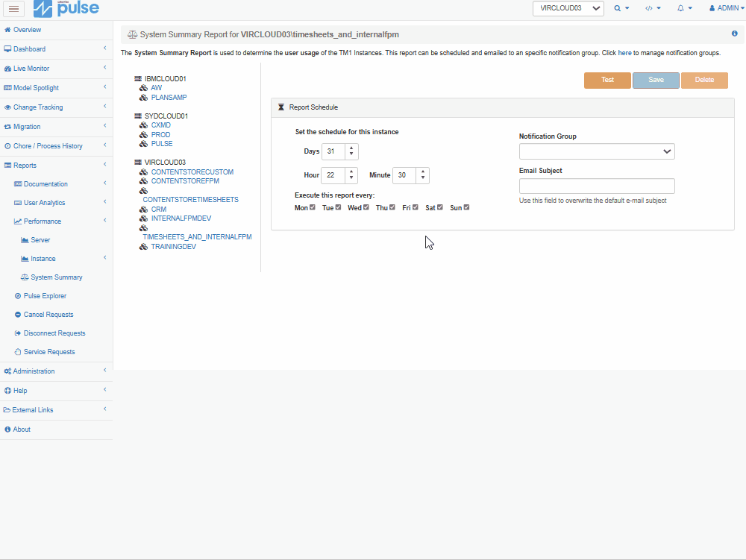Click the Service Requests icon

pos(18,352)
